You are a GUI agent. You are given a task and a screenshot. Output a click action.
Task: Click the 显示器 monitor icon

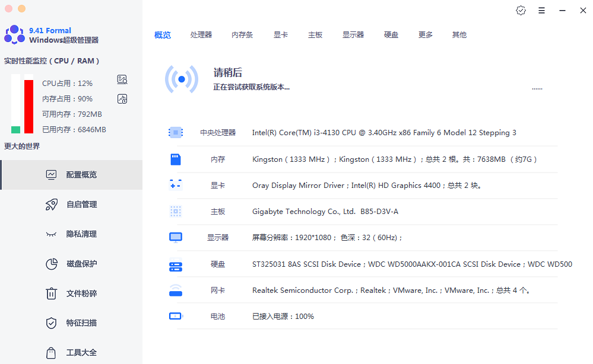tap(175, 237)
